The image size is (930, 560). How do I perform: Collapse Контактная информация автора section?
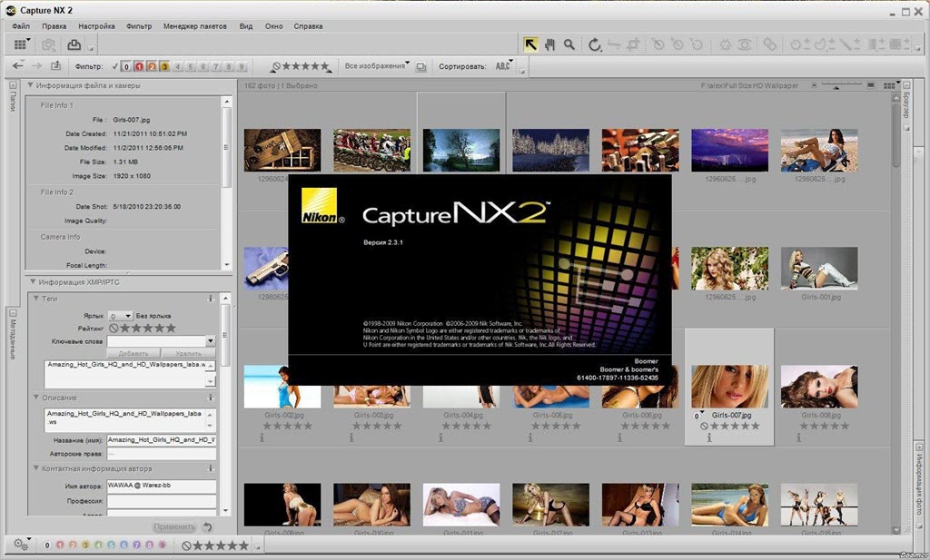[x=36, y=468]
